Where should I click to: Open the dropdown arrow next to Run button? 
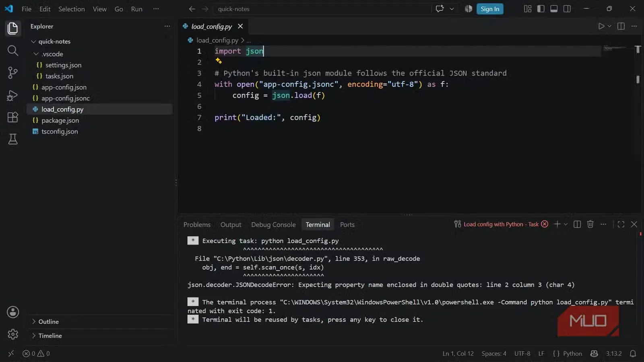click(x=609, y=26)
